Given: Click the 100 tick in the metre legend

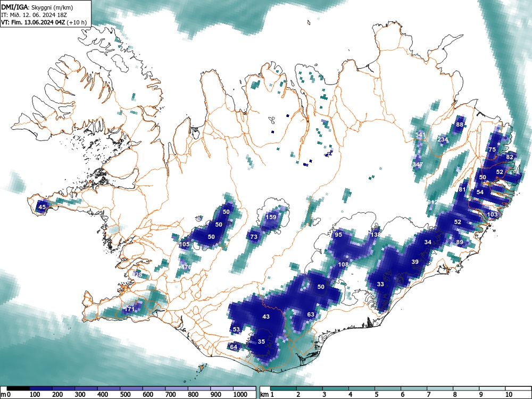Looking at the screenshot, I should point(35,395).
